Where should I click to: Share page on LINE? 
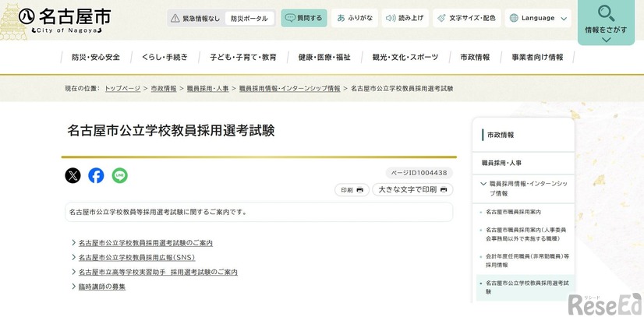(120, 175)
